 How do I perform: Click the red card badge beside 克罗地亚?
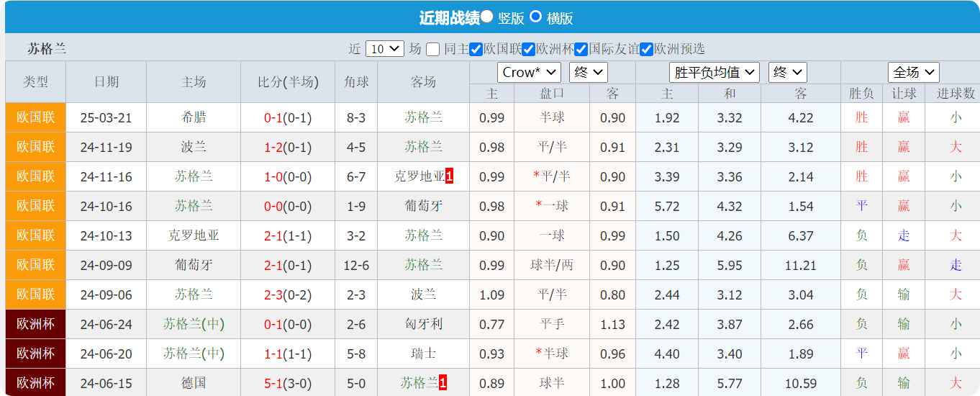tap(450, 176)
